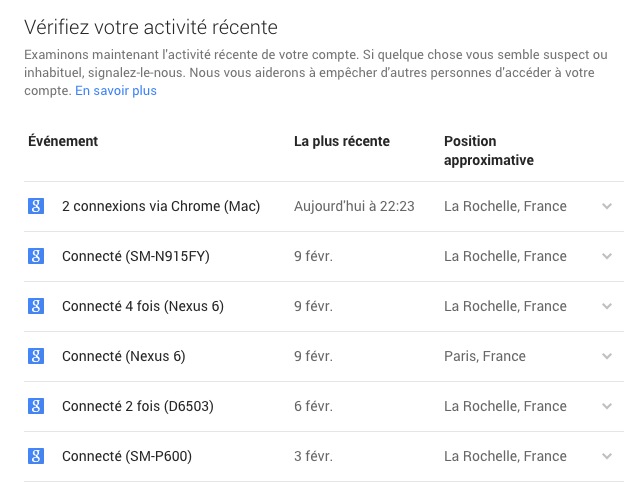Viewport: 641px width, 484px height.
Task: Expand the SM-P600 connection row
Action: point(606,456)
